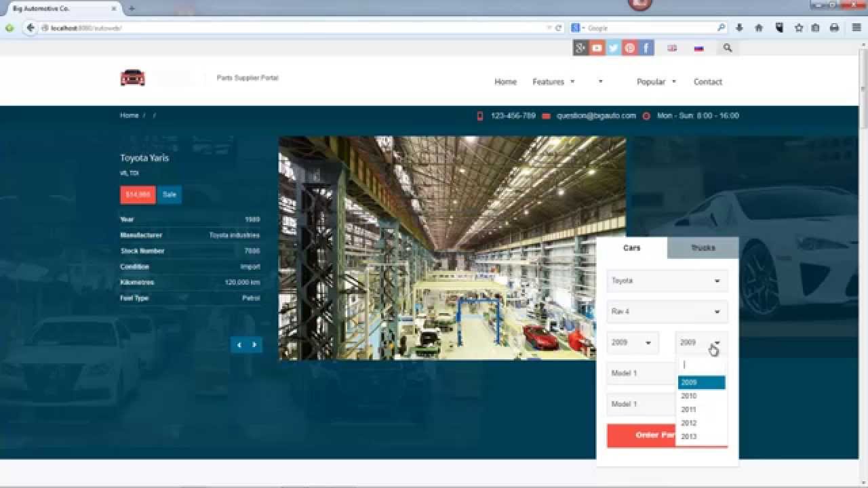Expand the unlabeled menu arrow after Features
868x488 pixels.
(x=600, y=81)
